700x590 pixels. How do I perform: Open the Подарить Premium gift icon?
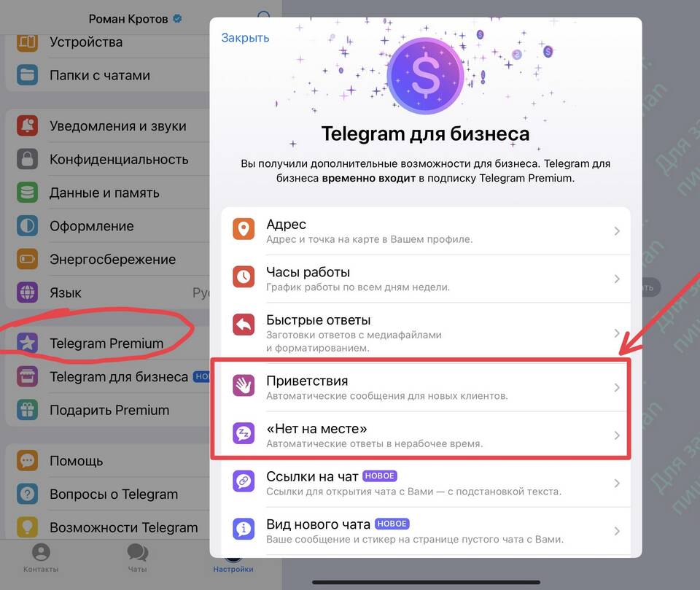[x=27, y=410]
